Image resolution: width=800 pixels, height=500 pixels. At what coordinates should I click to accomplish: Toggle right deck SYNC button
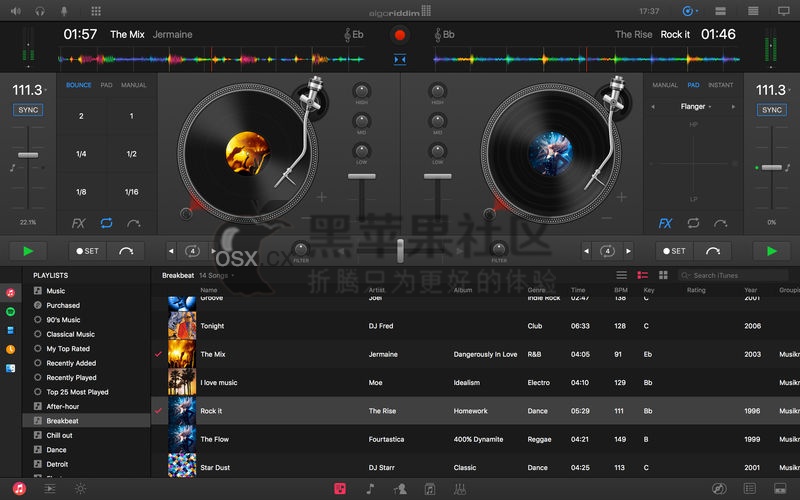pyautogui.click(x=771, y=110)
